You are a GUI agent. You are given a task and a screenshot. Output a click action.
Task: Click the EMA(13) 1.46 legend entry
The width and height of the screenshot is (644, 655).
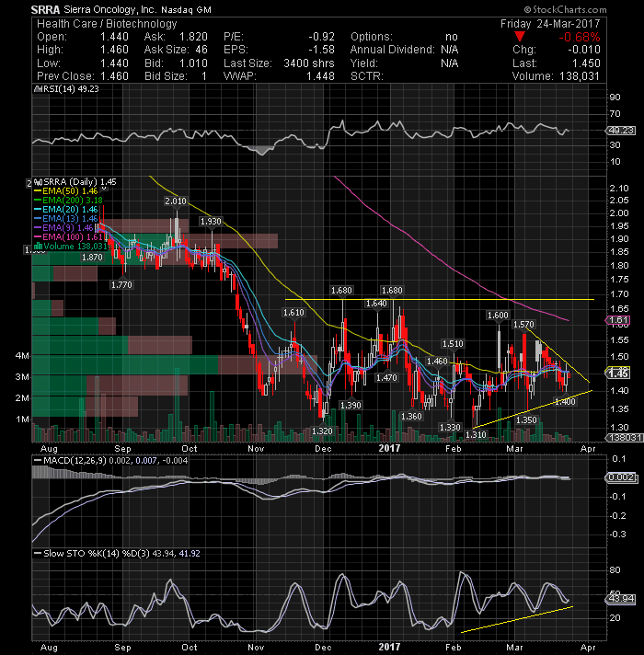click(67, 219)
